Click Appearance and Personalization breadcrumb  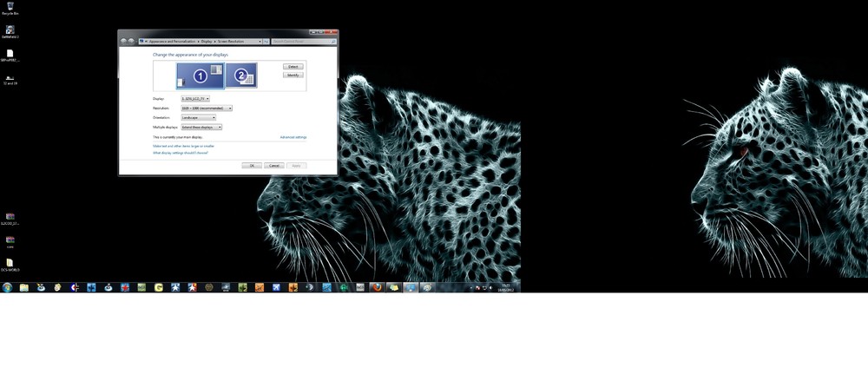point(172,42)
